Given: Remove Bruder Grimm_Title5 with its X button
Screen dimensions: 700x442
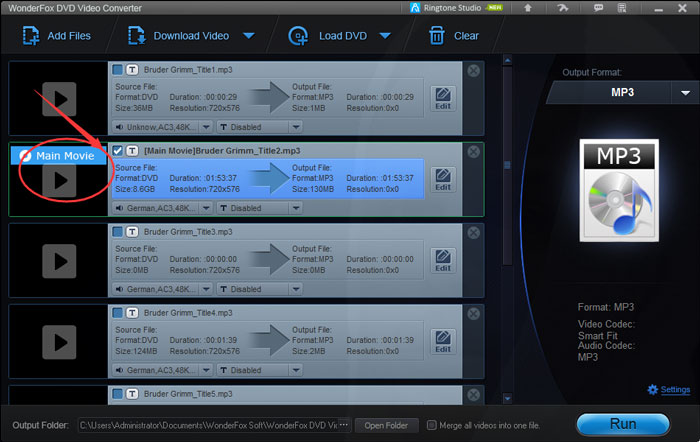Looking at the screenshot, I should pos(474,395).
